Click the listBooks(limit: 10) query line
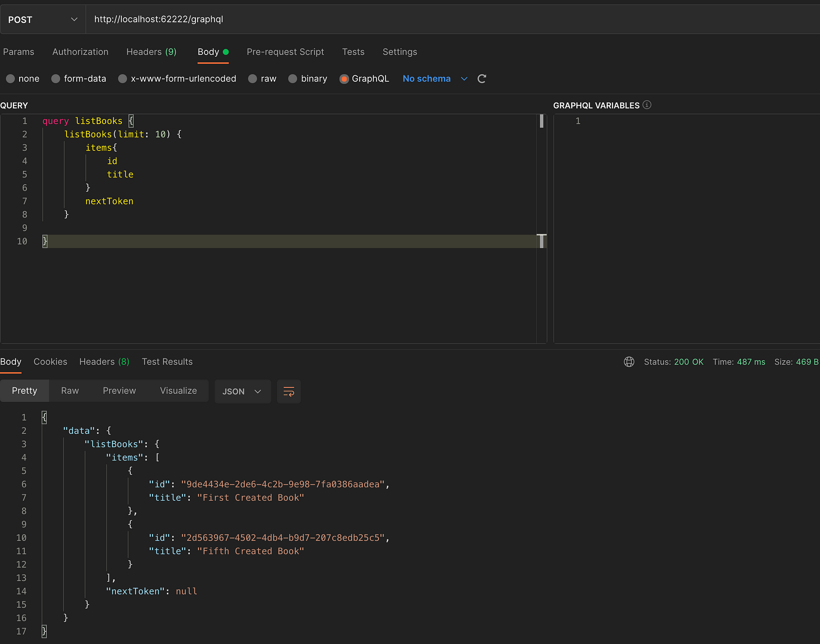 click(x=123, y=134)
